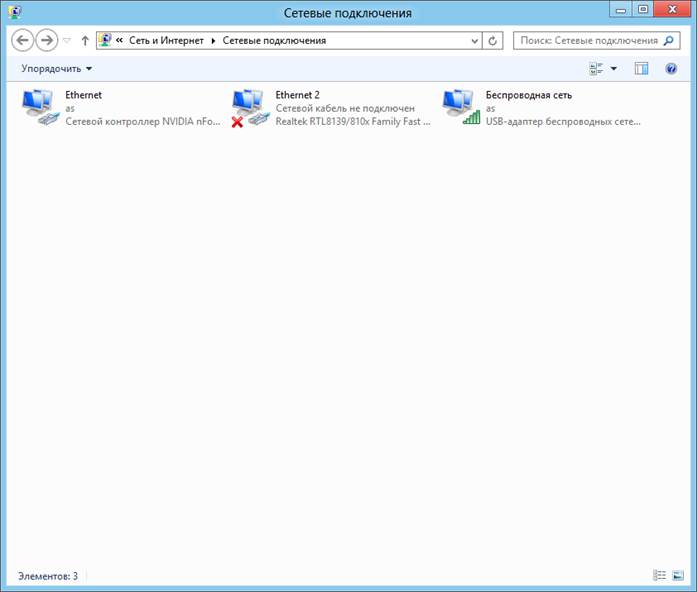Refresh the network connections list
The image size is (697, 592).
493,41
